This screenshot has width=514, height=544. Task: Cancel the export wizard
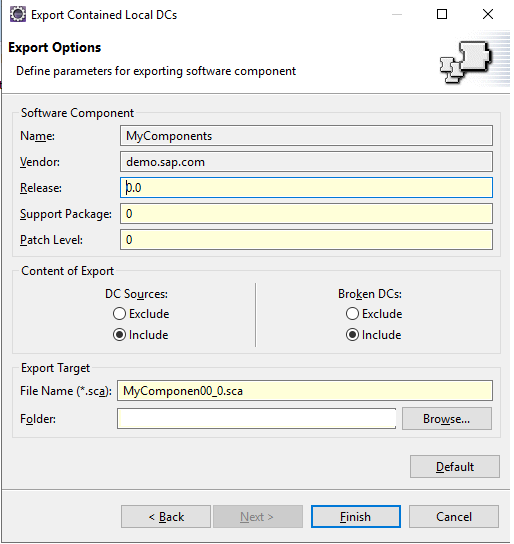click(x=454, y=517)
